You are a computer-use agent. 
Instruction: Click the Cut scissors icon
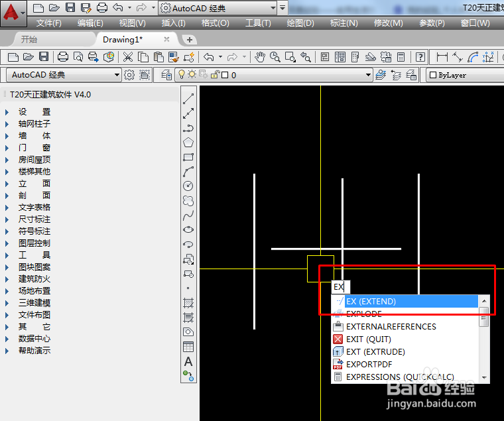tap(128, 57)
